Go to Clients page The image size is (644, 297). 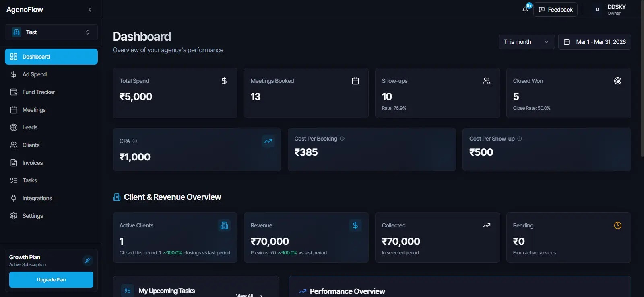coord(51,145)
